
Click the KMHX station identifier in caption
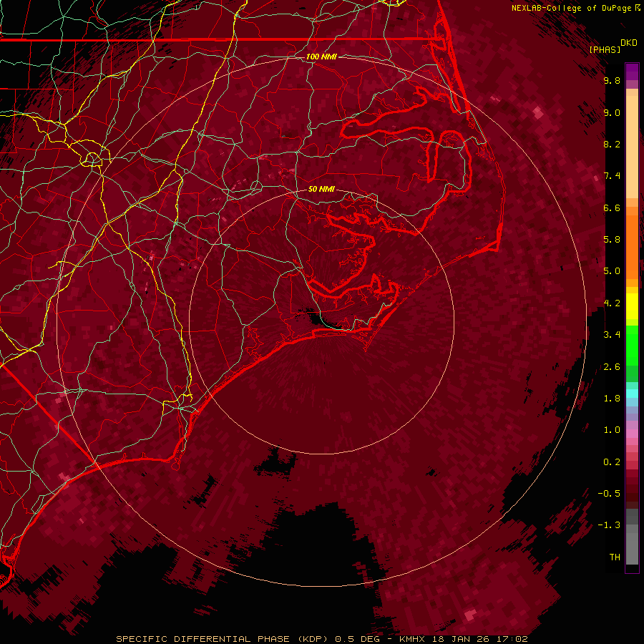(x=412, y=639)
